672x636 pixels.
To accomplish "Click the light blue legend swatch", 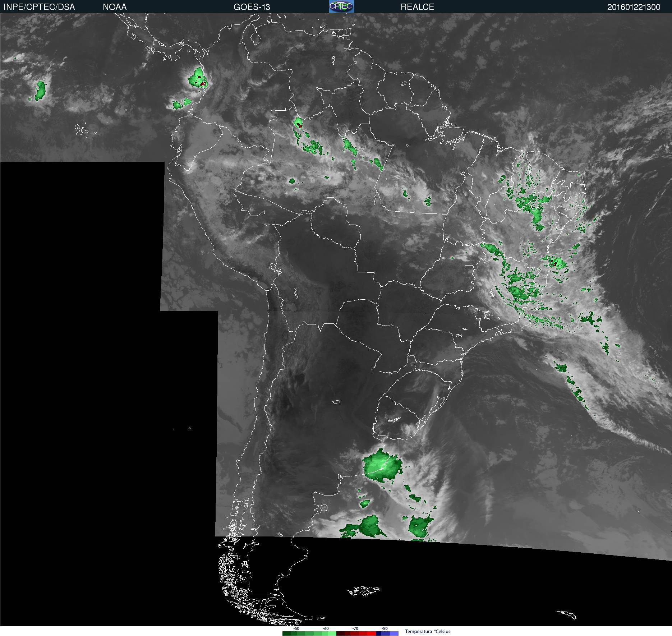I will [394, 633].
